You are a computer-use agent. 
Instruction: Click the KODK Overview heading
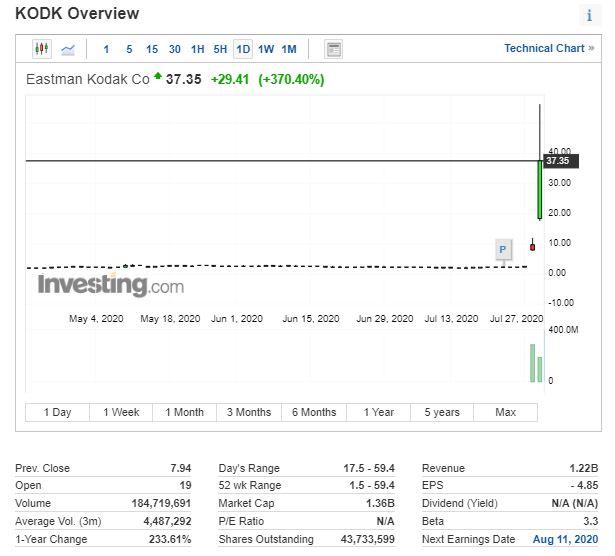[x=77, y=13]
